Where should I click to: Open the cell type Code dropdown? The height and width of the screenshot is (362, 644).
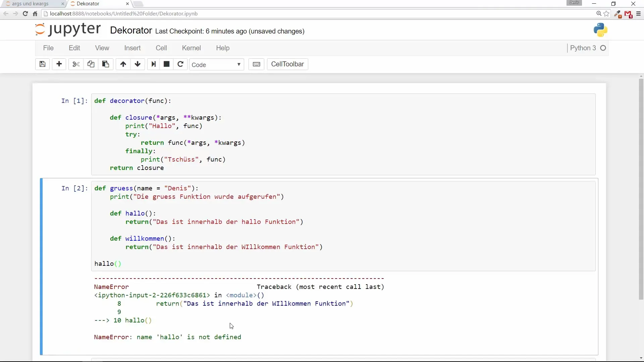[x=217, y=65]
